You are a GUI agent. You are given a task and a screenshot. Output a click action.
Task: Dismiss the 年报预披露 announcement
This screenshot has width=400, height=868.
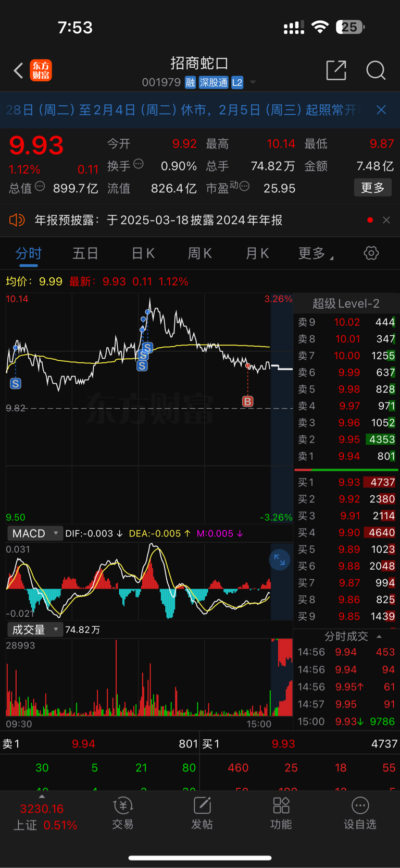(x=386, y=220)
